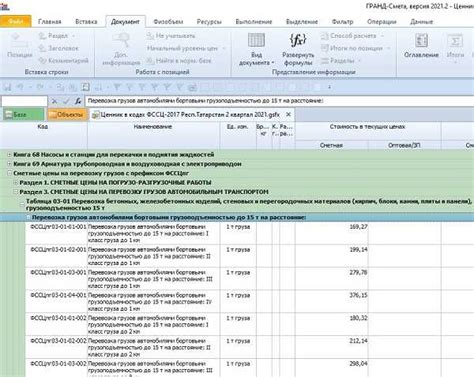Select code ФССЦпг03-01-01-002

pos(58,318)
